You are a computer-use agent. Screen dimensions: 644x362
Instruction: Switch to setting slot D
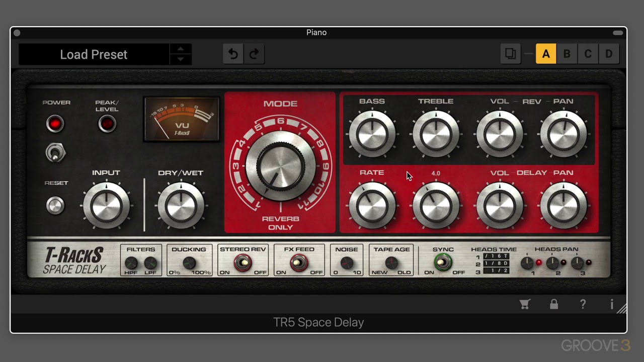[x=609, y=54]
